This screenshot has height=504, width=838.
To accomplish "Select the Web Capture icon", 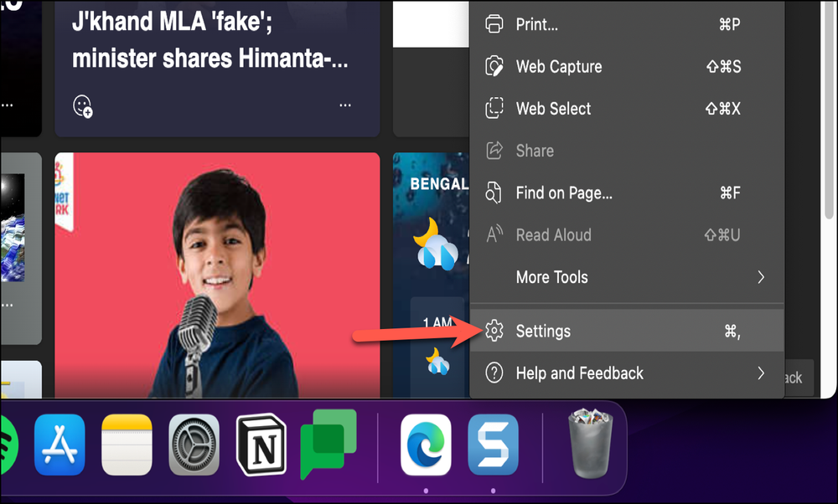I will [x=494, y=66].
